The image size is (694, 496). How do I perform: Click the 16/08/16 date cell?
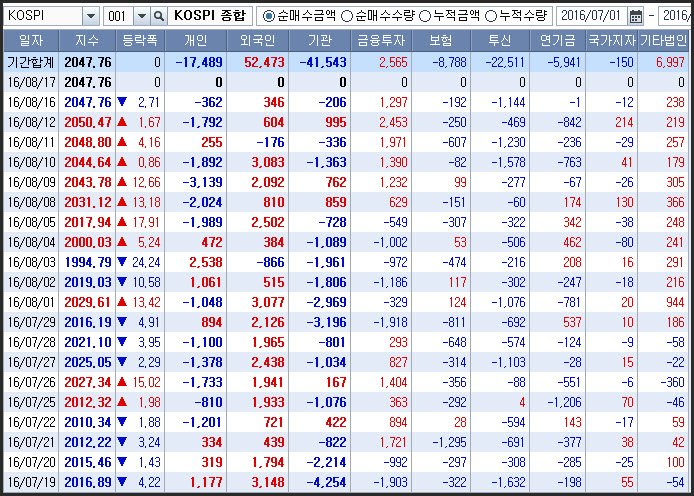[31, 103]
